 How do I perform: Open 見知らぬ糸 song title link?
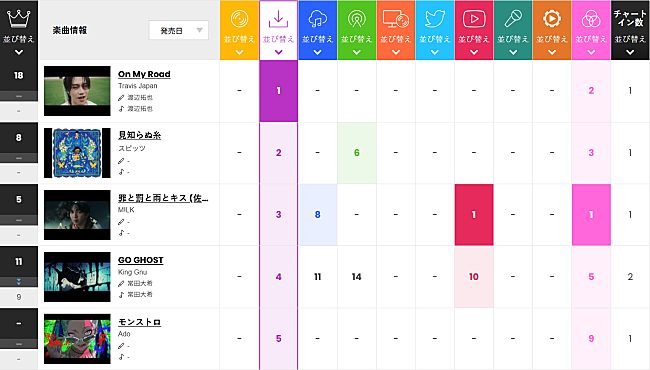pos(139,135)
